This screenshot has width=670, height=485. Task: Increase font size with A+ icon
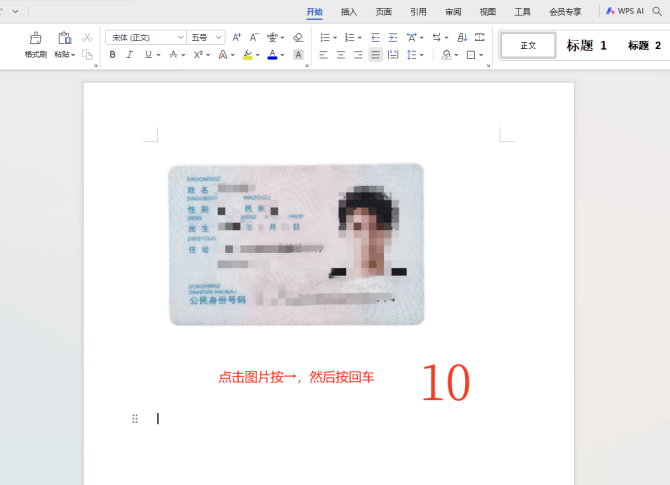coord(237,38)
